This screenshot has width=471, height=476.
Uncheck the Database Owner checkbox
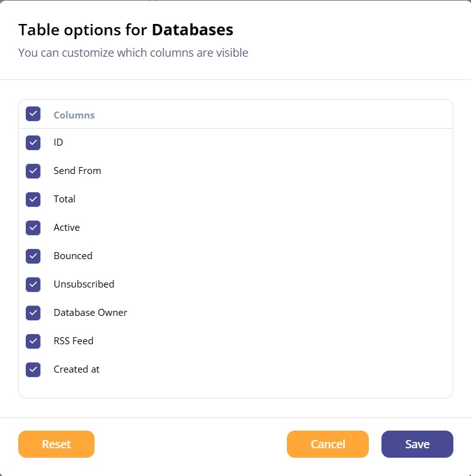(x=33, y=313)
